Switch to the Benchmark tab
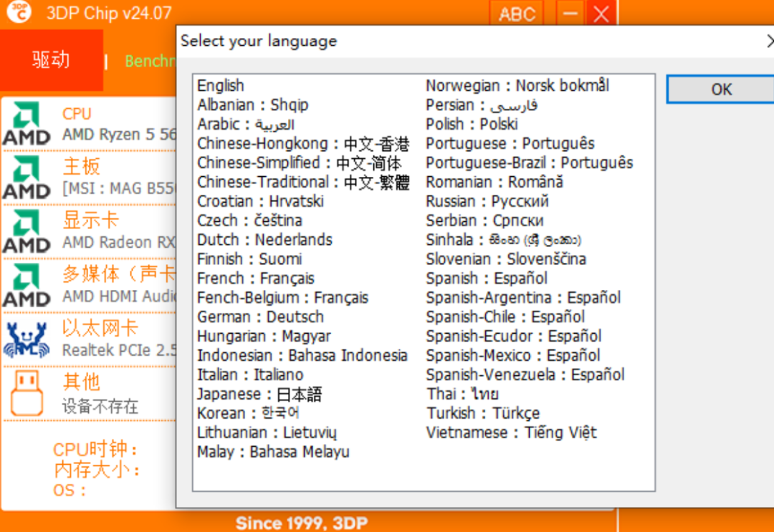This screenshot has width=774, height=532. [150, 61]
